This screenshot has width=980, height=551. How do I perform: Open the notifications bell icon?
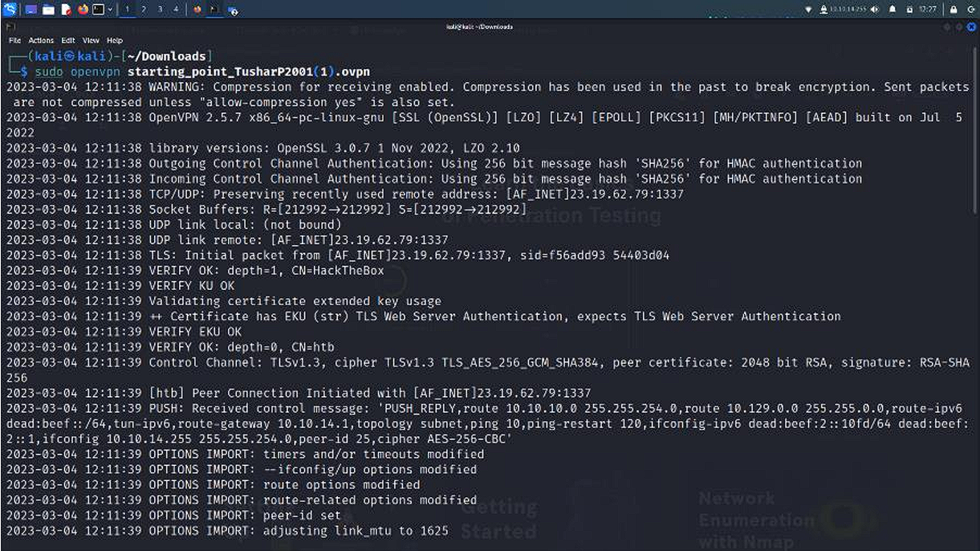click(x=892, y=10)
